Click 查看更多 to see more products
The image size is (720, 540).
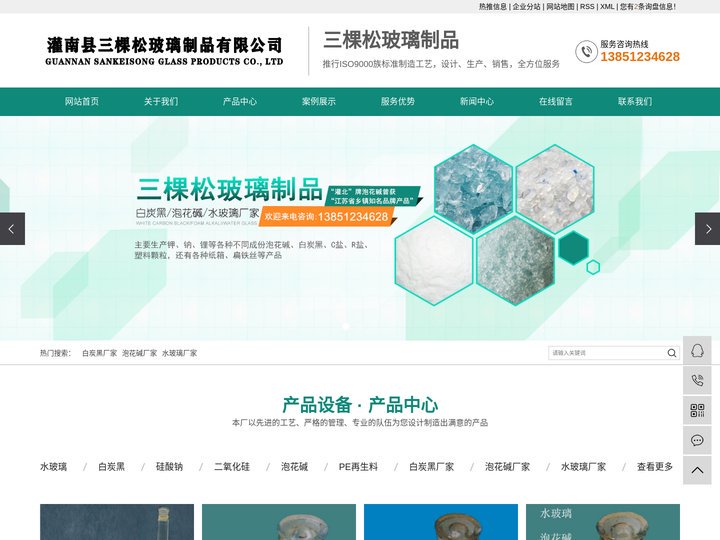(655, 467)
